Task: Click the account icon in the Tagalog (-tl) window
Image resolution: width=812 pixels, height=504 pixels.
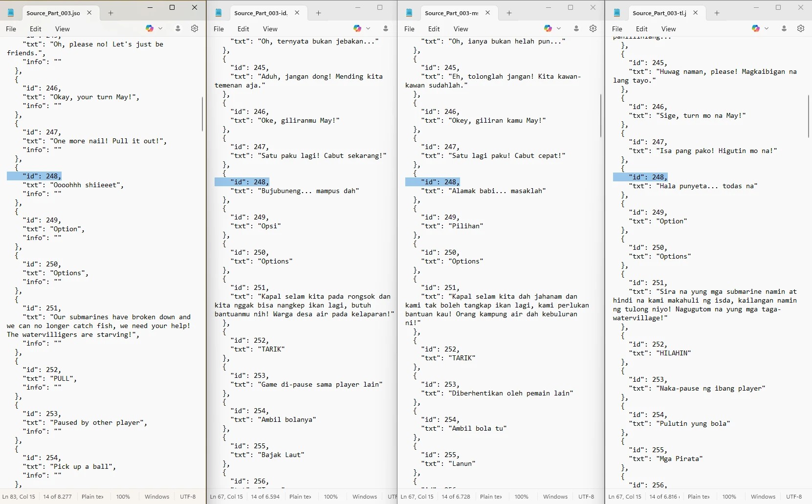Action: coord(784,29)
